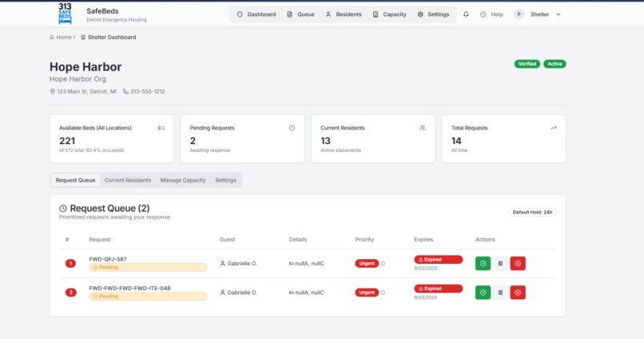Click Shelter Dashboard breadcrumb

coord(109,37)
